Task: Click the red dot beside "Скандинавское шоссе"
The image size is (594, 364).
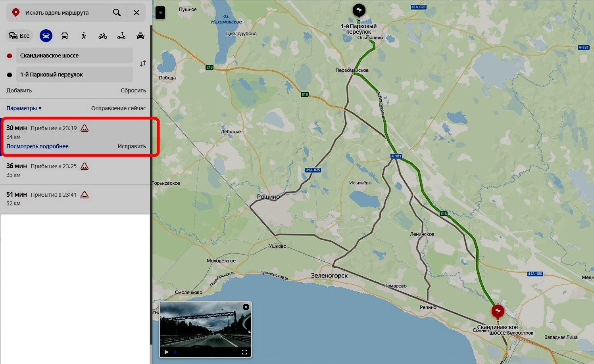Action: pyautogui.click(x=10, y=56)
